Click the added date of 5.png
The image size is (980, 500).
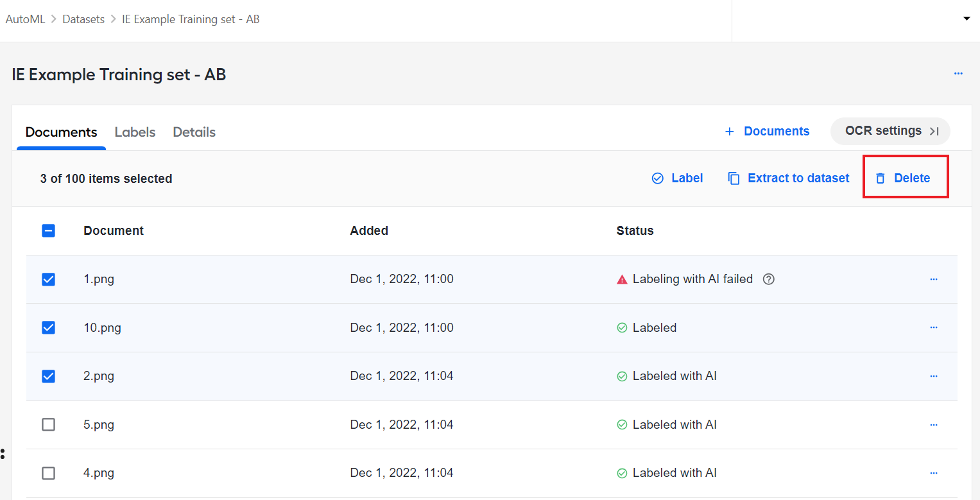tap(402, 424)
